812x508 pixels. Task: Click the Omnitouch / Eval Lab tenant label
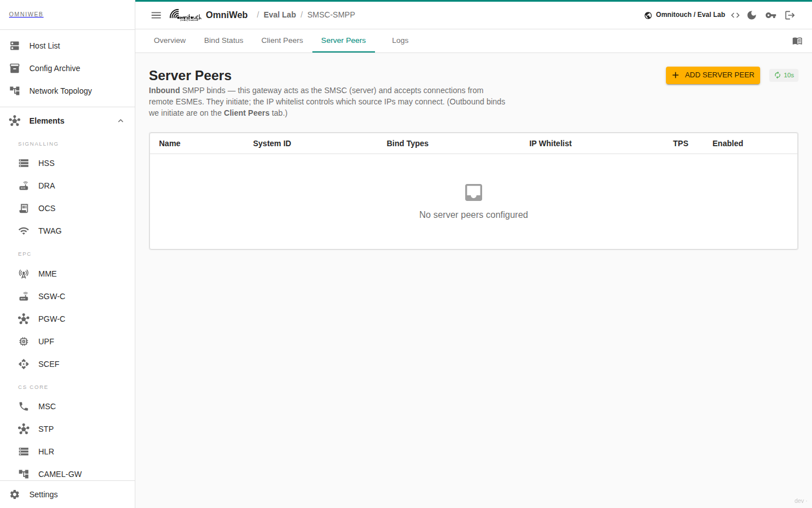(x=690, y=15)
